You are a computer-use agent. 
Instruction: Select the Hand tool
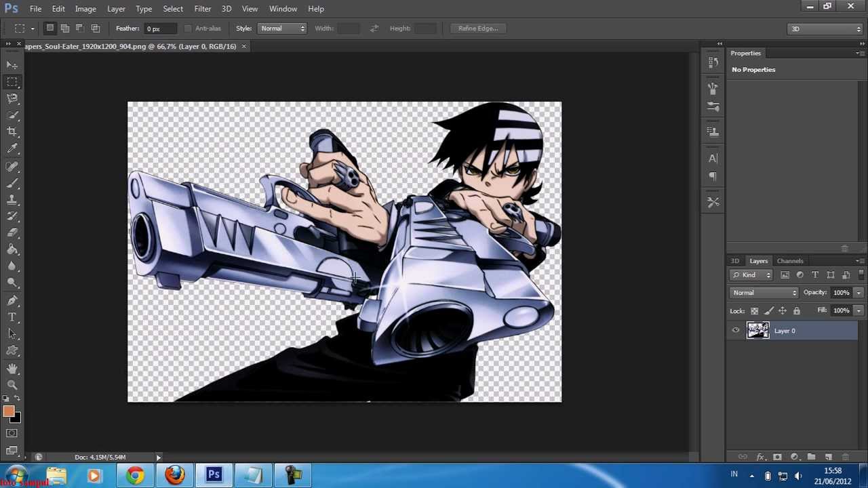click(12, 368)
